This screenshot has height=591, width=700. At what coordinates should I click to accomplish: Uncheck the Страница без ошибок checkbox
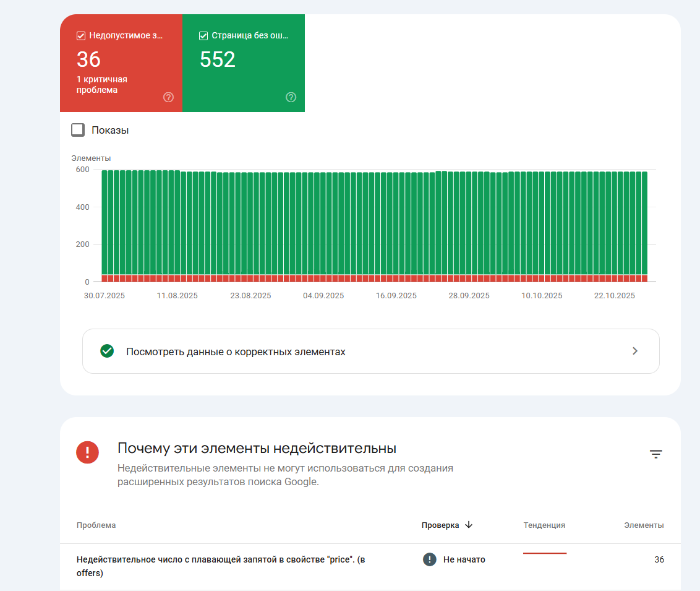pyautogui.click(x=203, y=36)
